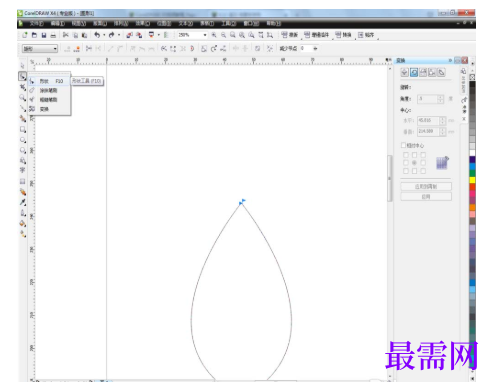
Task: Click the Undo arrow icon
Action: [97, 35]
